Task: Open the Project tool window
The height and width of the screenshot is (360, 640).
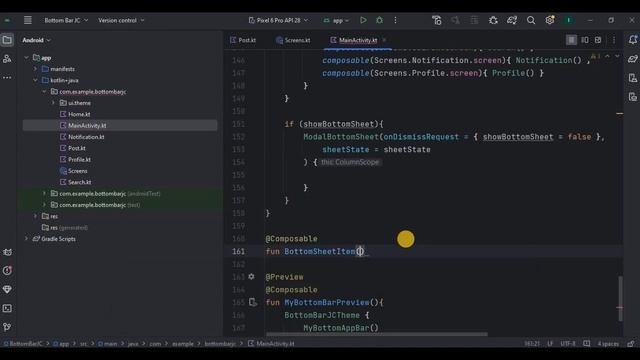Action: (7, 40)
